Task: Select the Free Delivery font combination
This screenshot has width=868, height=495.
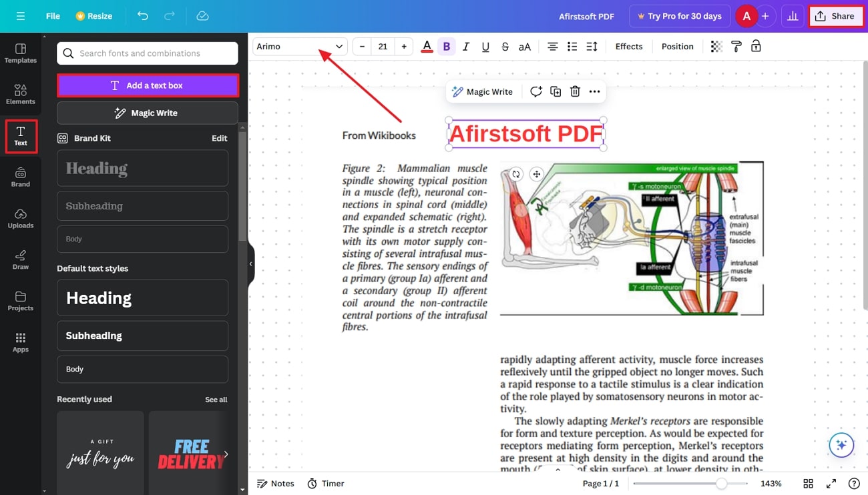Action: tap(192, 452)
